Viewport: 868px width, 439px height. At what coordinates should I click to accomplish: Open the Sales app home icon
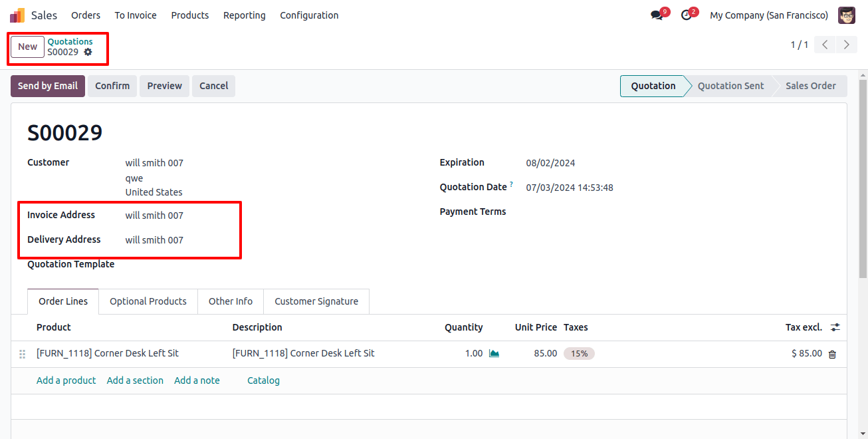[17, 15]
